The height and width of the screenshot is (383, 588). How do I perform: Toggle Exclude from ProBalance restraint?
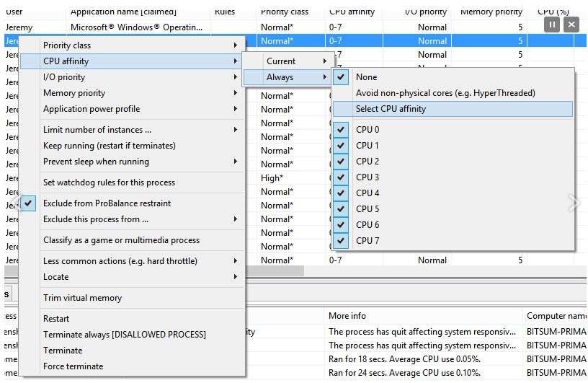[132, 203]
